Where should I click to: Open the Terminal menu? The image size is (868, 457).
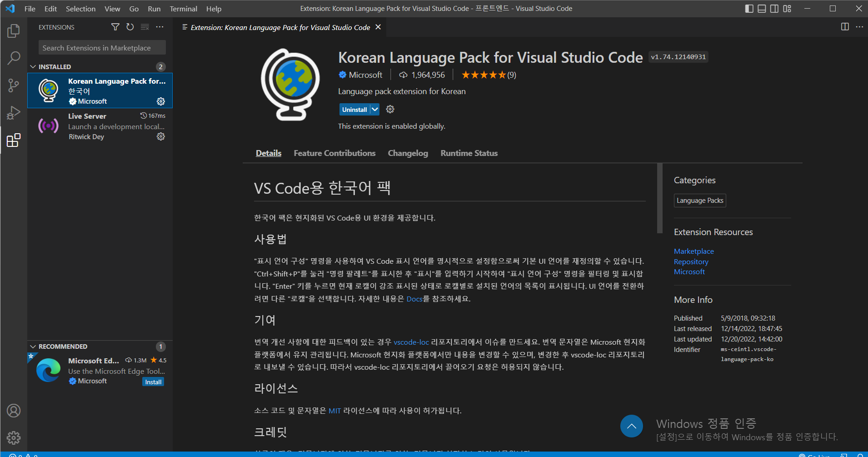tap(184, 9)
